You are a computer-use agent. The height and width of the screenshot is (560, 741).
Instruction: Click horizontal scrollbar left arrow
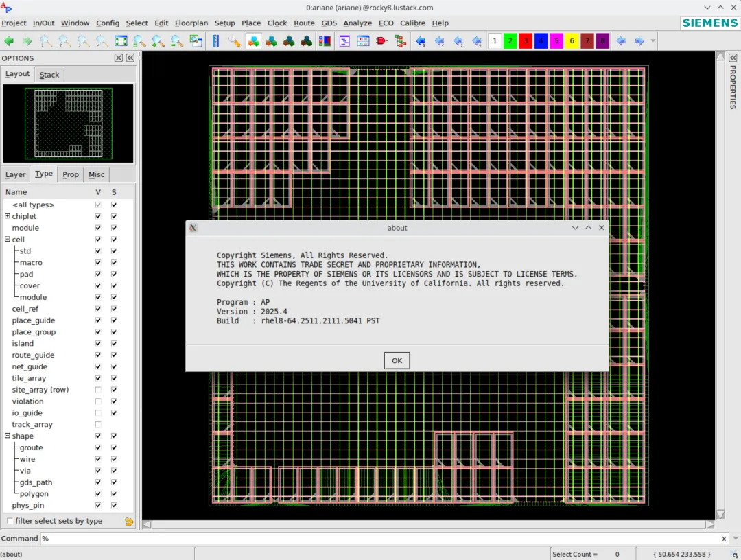pos(147,524)
